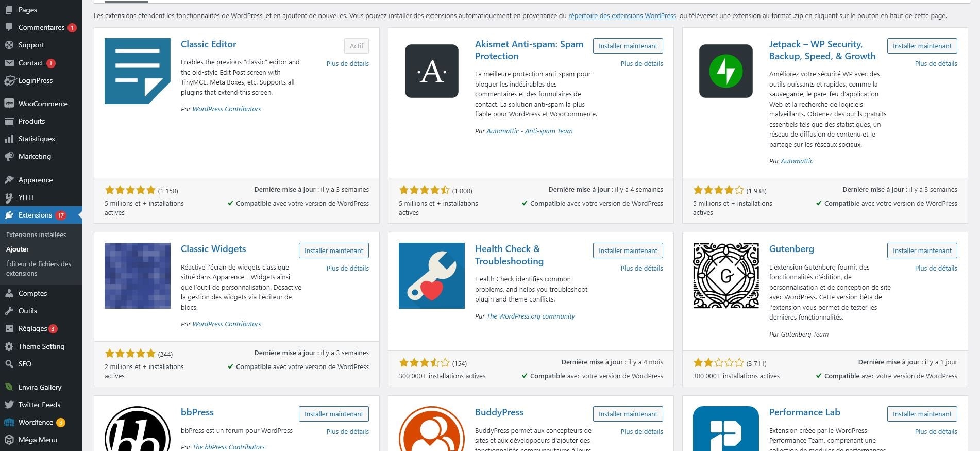980x451 pixels.
Task: Open the Performance Lab title link
Action: point(805,412)
